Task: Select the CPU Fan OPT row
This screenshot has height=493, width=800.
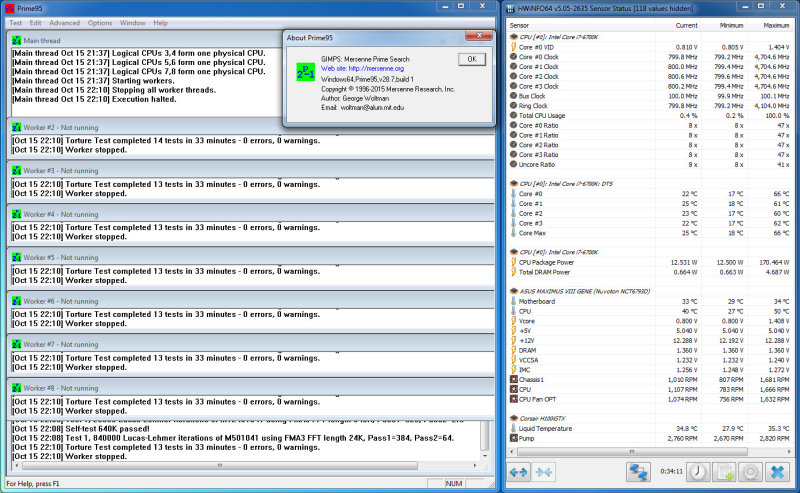Action: tap(651, 400)
